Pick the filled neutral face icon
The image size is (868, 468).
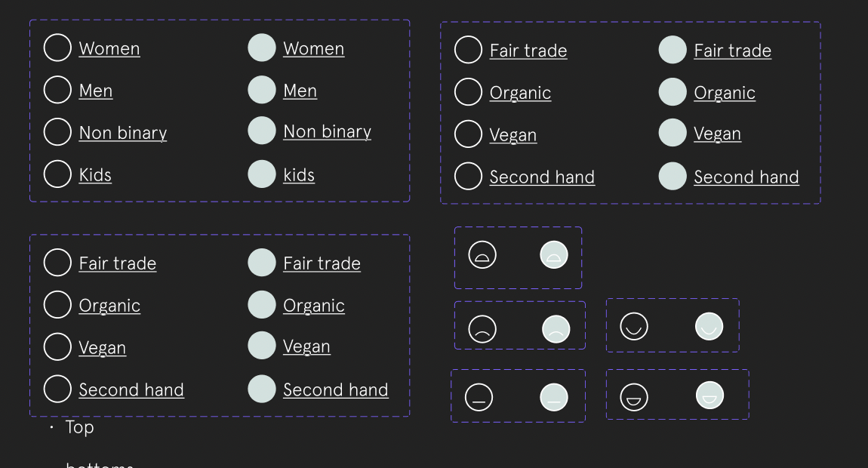point(554,397)
